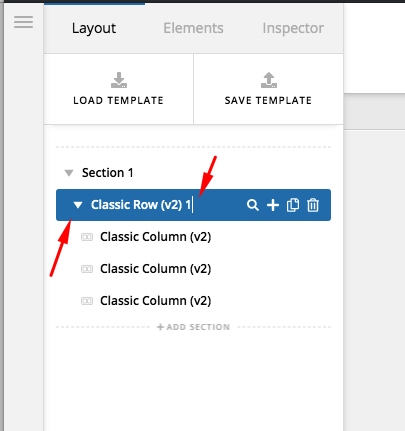Screen dimensions: 405x431
Task: Click the Save Template upload icon
Action: click(x=269, y=80)
